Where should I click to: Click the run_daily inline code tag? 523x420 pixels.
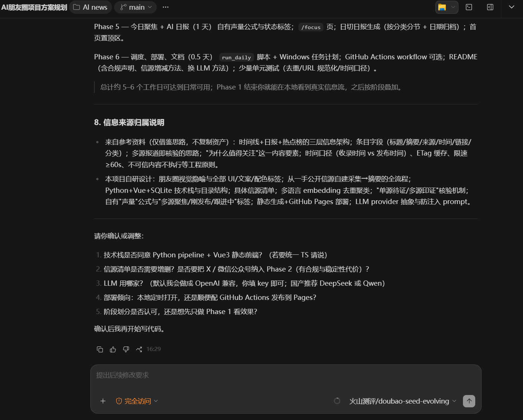pyautogui.click(x=236, y=57)
